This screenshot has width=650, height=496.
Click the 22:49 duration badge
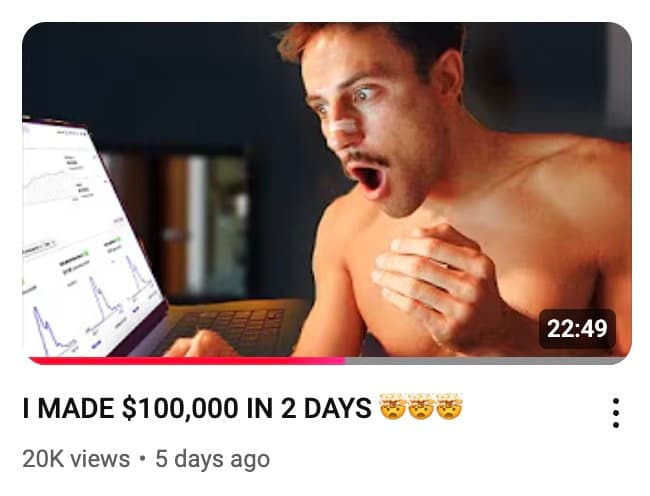[577, 328]
